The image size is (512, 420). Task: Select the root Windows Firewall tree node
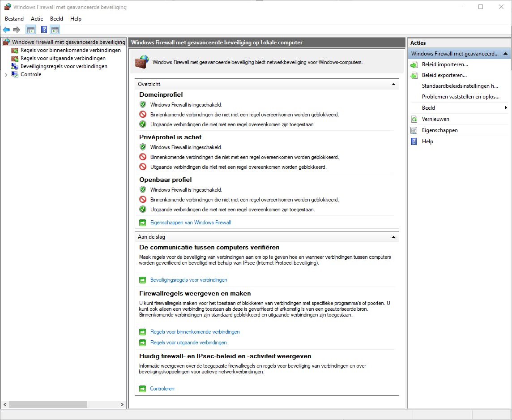(68, 42)
